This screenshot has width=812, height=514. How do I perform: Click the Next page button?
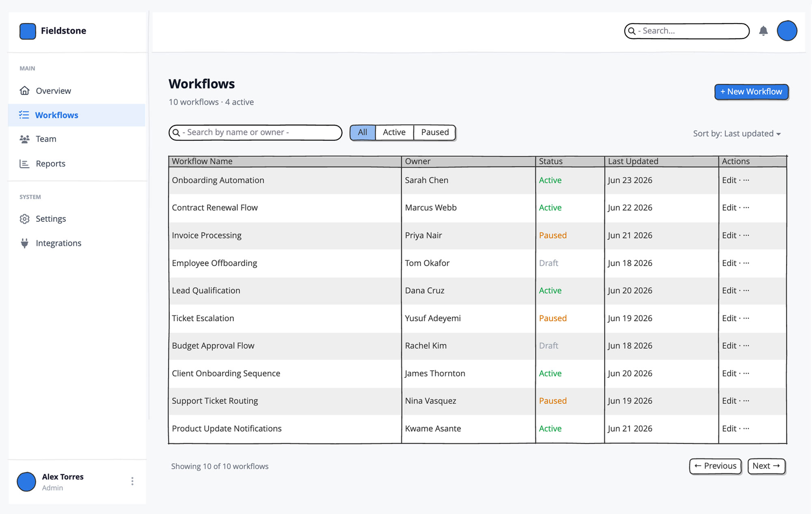click(766, 466)
